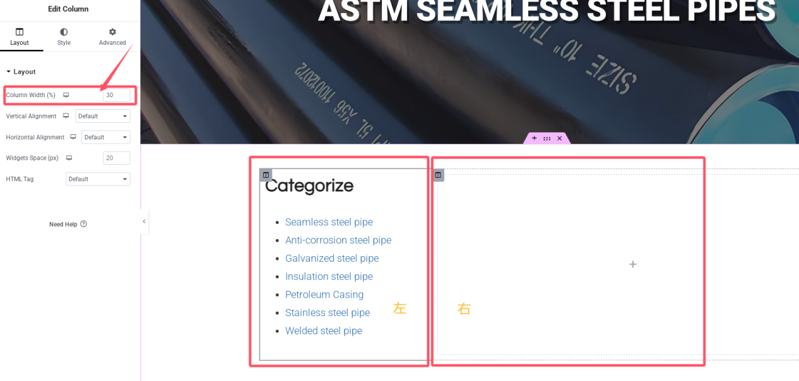The image size is (799, 381).
Task: Open the HTML Tag dropdown
Action: point(98,179)
